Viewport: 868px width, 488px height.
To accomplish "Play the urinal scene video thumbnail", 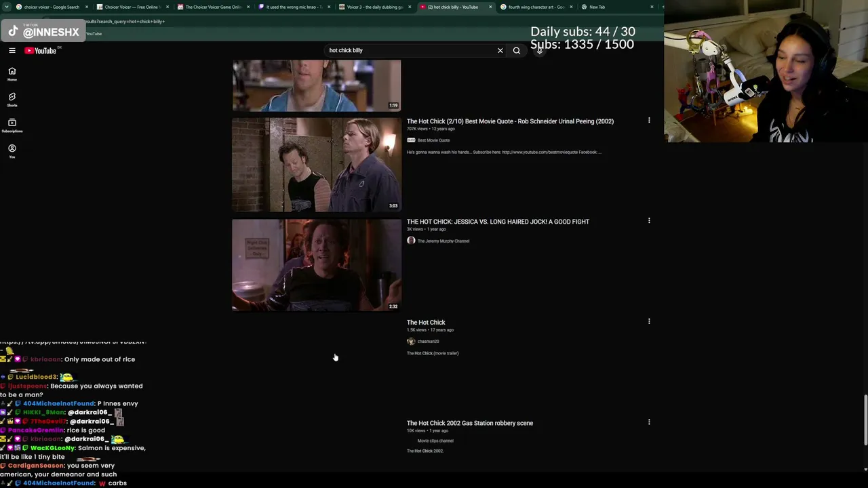I will (x=317, y=165).
